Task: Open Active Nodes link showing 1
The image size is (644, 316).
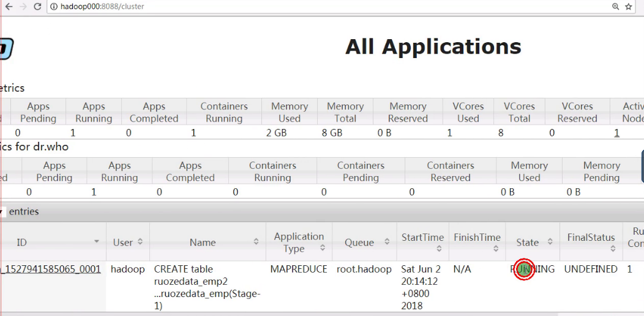Action: (x=616, y=133)
